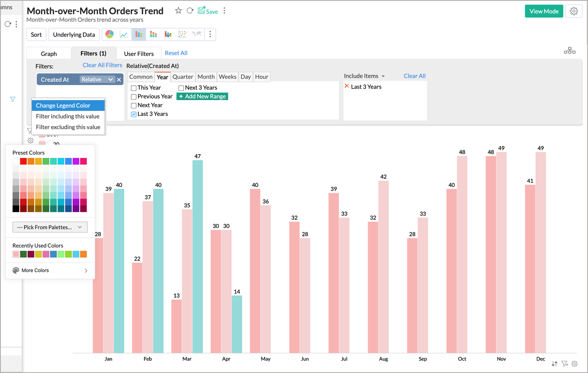Click the Clear All Filters link
This screenshot has width=588, height=373.
102,65
